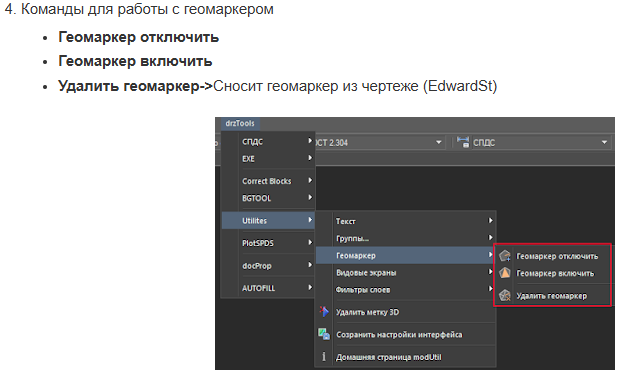Click the info icon for Домашняя страница modUtil

(x=324, y=357)
